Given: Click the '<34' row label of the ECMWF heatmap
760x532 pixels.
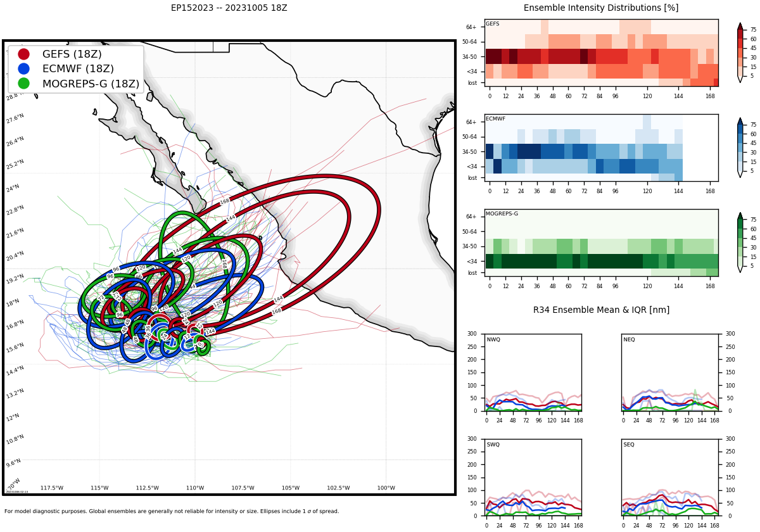Looking at the screenshot, I should pos(472,167).
